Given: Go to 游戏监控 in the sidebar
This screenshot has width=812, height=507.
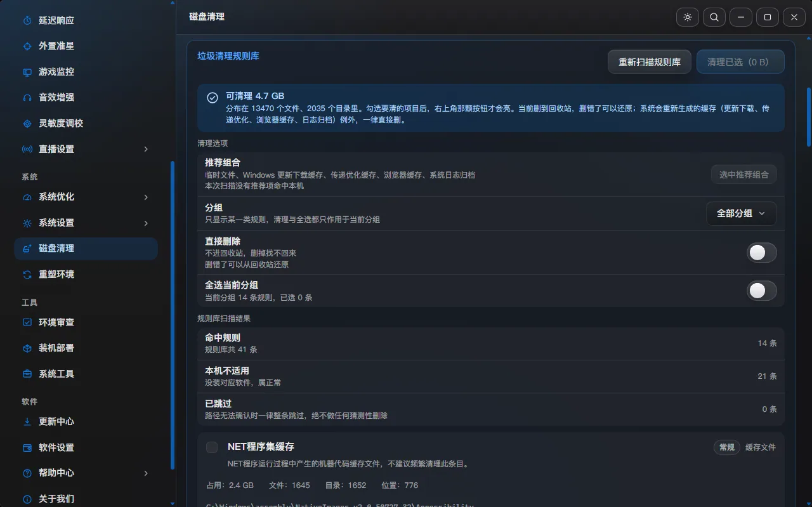Looking at the screenshot, I should [86, 72].
